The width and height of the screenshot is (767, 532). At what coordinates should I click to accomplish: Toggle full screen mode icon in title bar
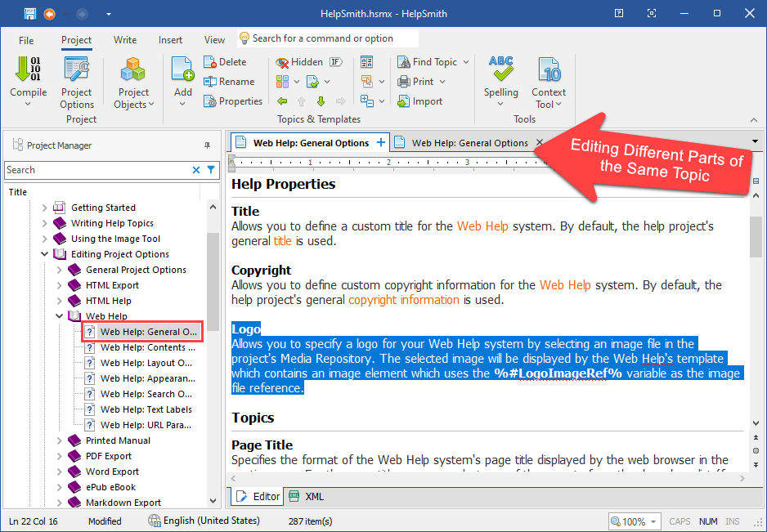click(652, 13)
